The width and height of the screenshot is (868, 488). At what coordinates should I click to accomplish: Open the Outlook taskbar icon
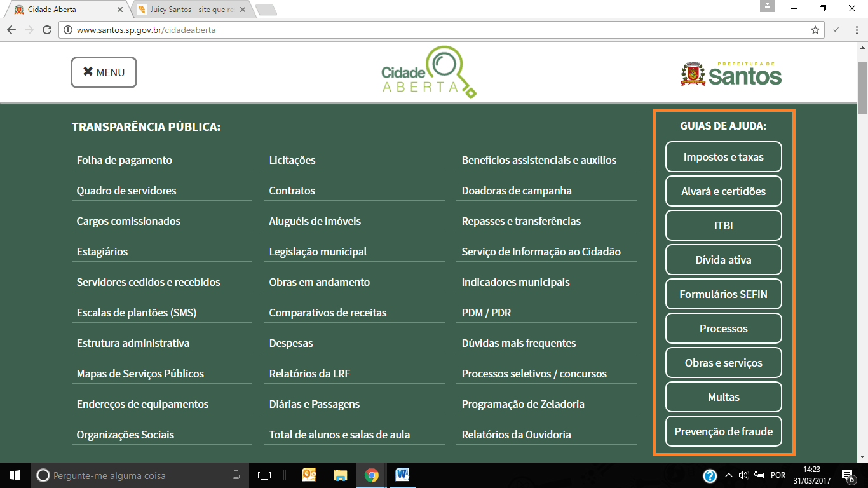coord(309,475)
